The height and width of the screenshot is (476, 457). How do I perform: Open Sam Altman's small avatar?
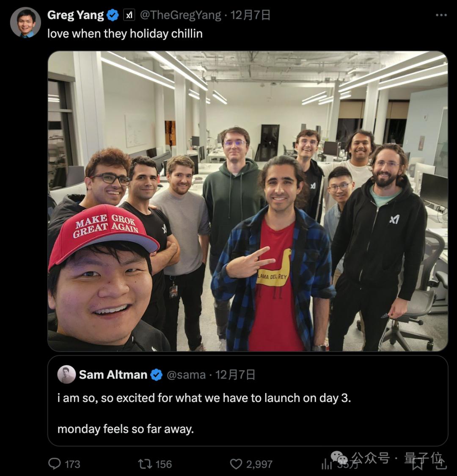66,375
